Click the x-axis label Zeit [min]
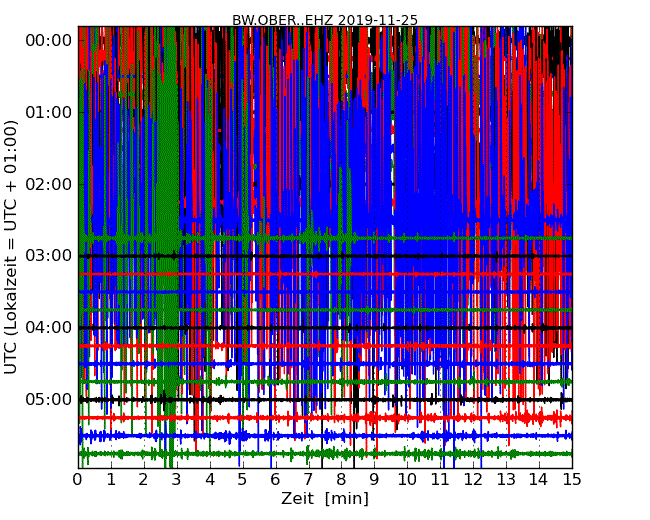The image size is (650, 520). [325, 498]
